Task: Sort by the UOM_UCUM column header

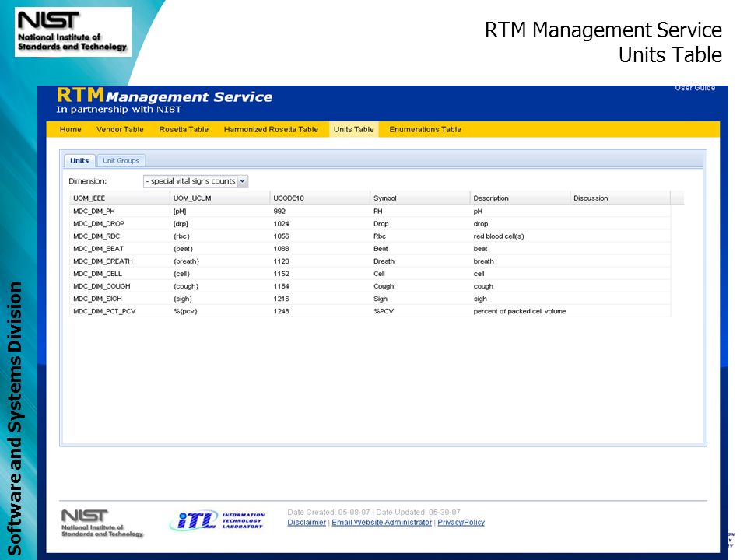Action: click(x=219, y=198)
